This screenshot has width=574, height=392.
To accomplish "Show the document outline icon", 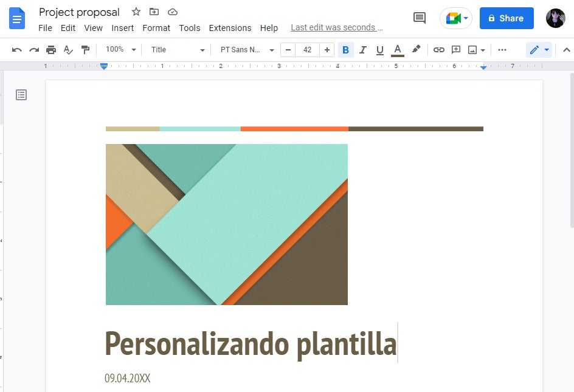I will point(21,95).
